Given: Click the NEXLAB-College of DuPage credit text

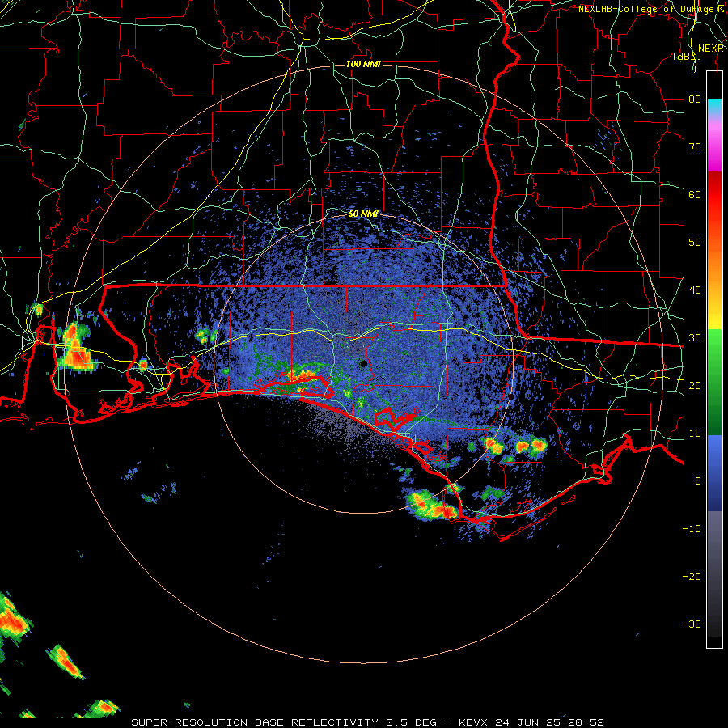Looking at the screenshot, I should (x=651, y=9).
